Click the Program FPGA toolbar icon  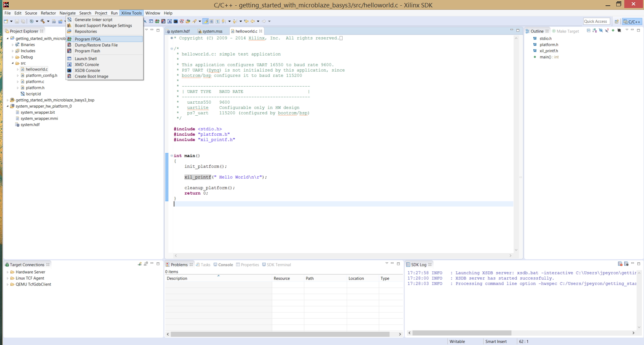pos(157,21)
